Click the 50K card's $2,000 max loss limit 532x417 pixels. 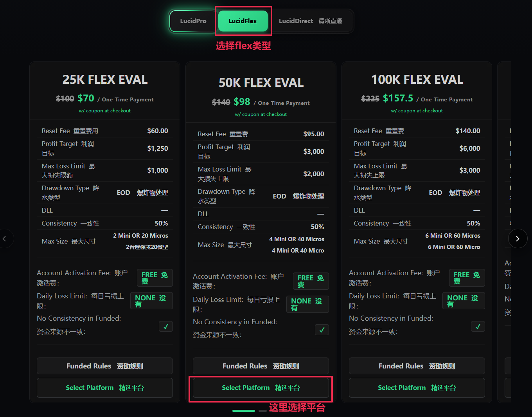314,174
